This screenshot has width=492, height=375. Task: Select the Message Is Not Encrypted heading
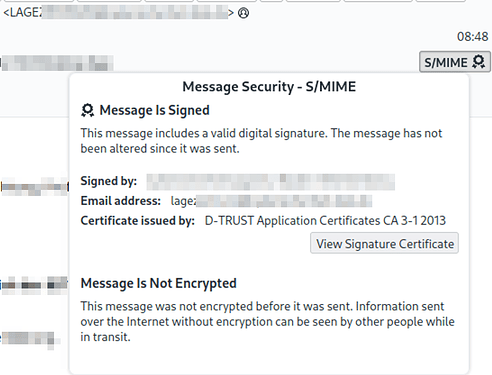coord(159,283)
